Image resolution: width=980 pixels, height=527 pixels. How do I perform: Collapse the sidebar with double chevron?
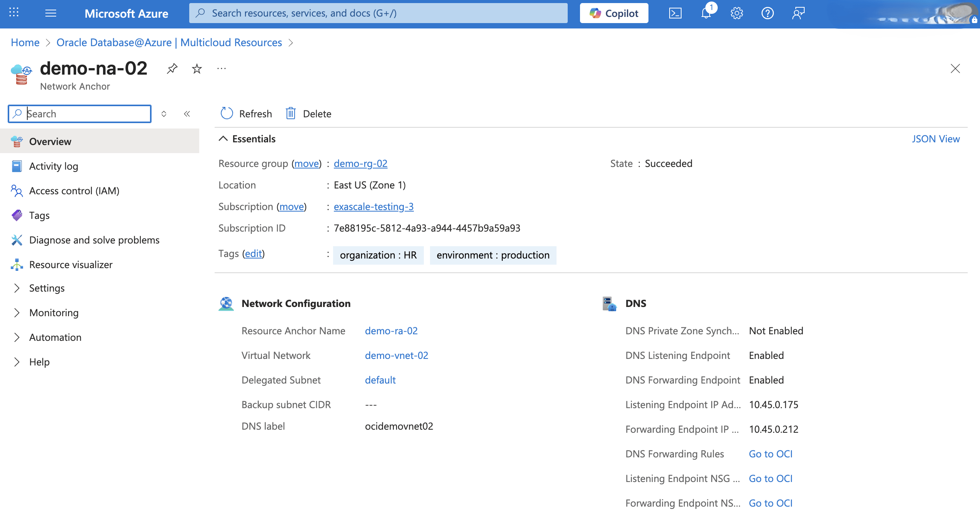[x=187, y=114]
